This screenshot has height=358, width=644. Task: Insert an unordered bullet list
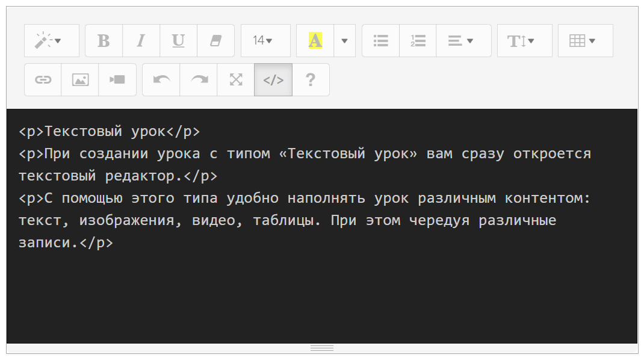(380, 41)
